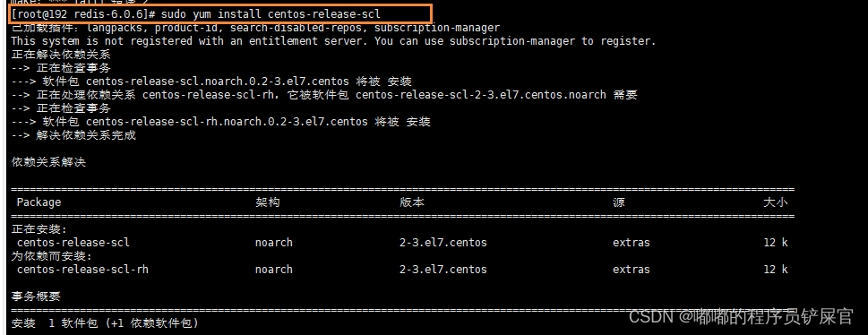Image resolution: width=868 pixels, height=335 pixels.
Task: Click the line '软件包 centos-release-scl-rh.noarch.0.2-3.el7.centos 将被 安装'
Action: 221,122
